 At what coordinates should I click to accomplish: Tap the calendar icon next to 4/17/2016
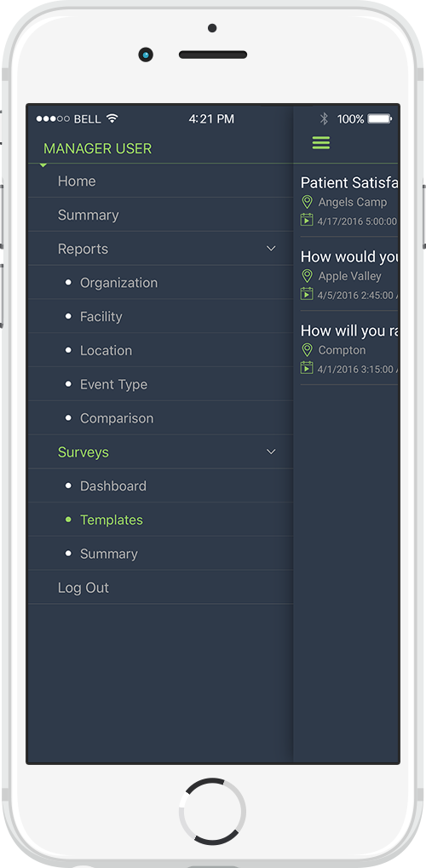[307, 220]
